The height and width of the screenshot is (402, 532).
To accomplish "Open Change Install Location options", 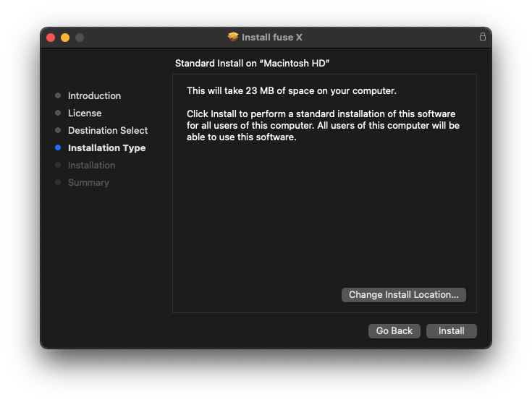I will click(404, 295).
